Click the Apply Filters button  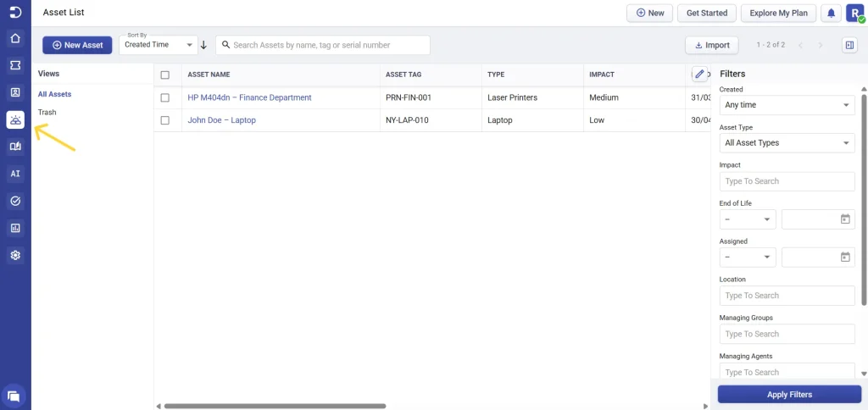point(789,395)
